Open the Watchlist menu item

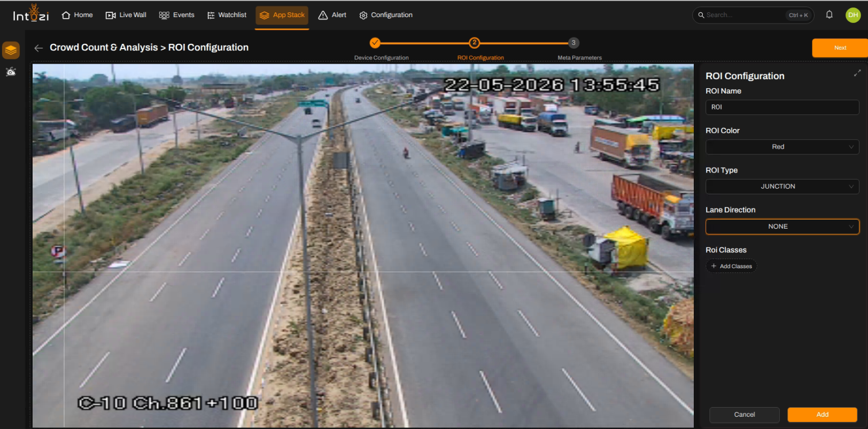[227, 15]
